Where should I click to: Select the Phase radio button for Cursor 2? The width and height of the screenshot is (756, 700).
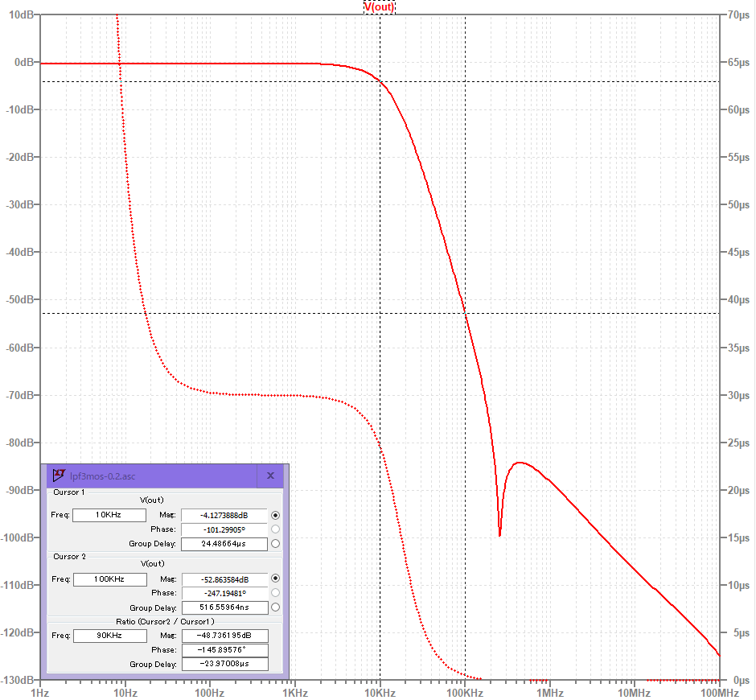274,593
